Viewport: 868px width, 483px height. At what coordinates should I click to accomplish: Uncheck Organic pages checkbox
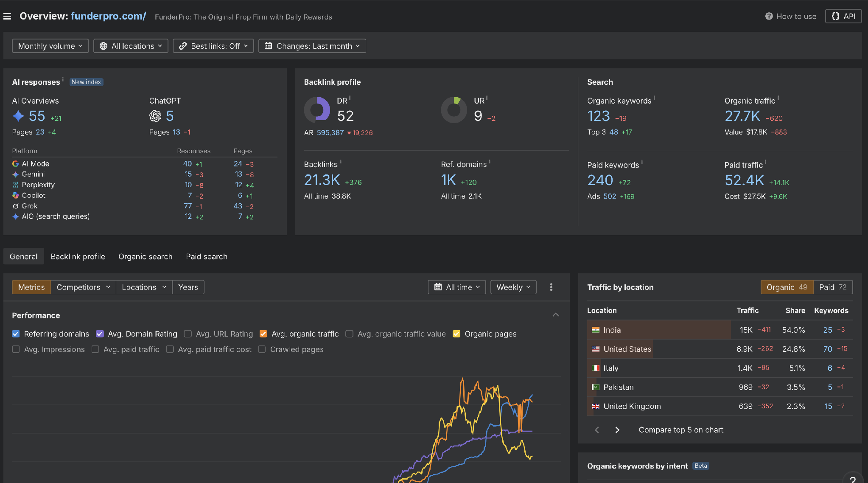456,334
